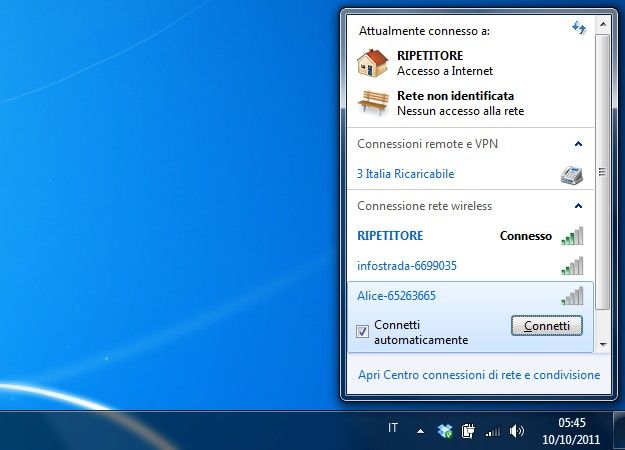This screenshot has height=450, width=625.
Task: Click the IT language indicator
Action: coord(393,428)
